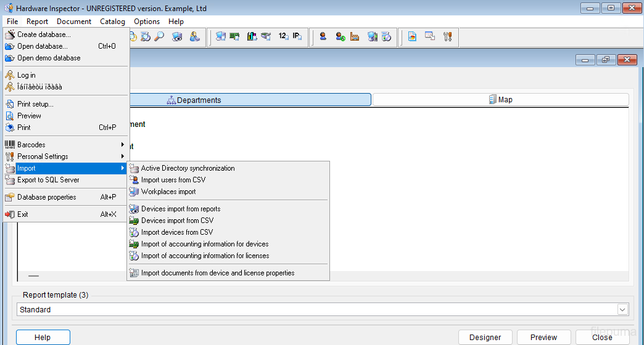Click the Help button at bottom left
This screenshot has width=644, height=345.
click(43, 337)
